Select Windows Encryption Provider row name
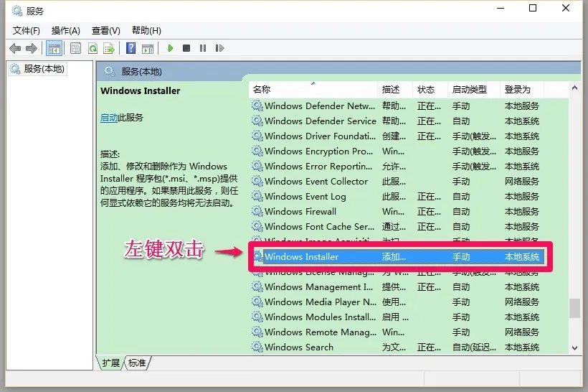This screenshot has width=588, height=392. coord(319,151)
